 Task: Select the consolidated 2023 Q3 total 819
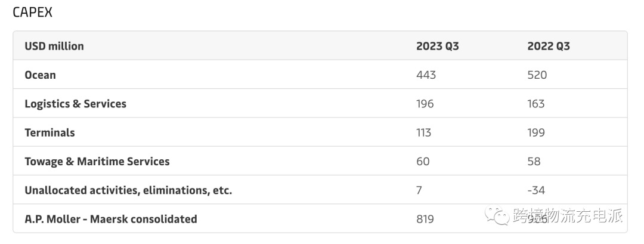[425, 219]
